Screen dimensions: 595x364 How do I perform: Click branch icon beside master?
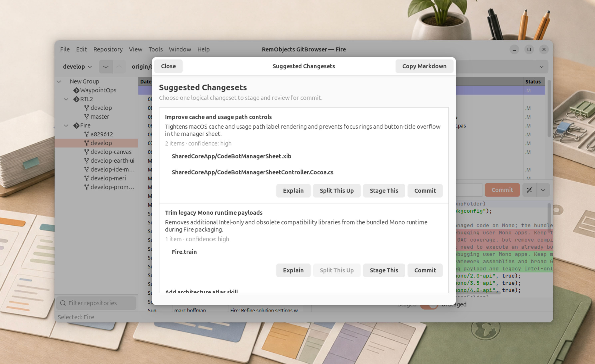pyautogui.click(x=86, y=117)
